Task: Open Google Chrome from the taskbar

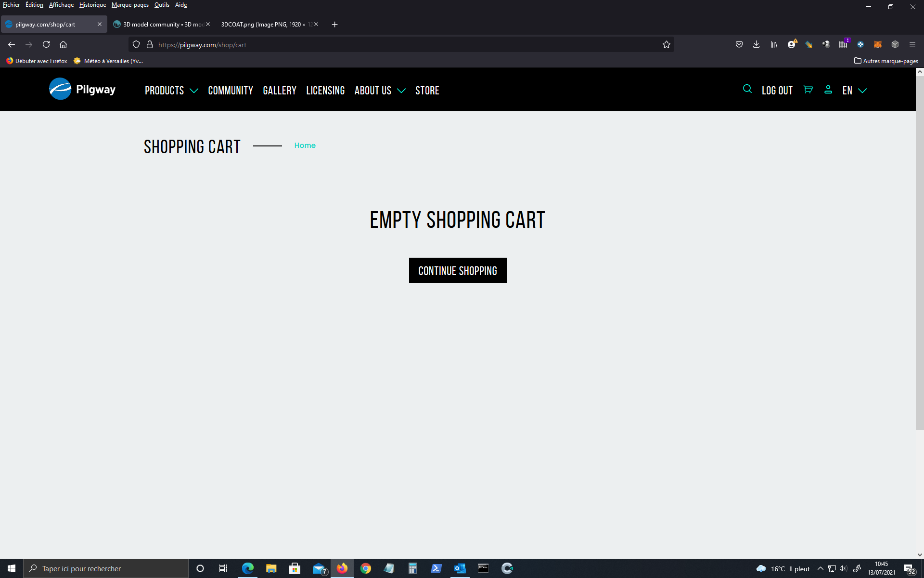Action: (x=365, y=568)
